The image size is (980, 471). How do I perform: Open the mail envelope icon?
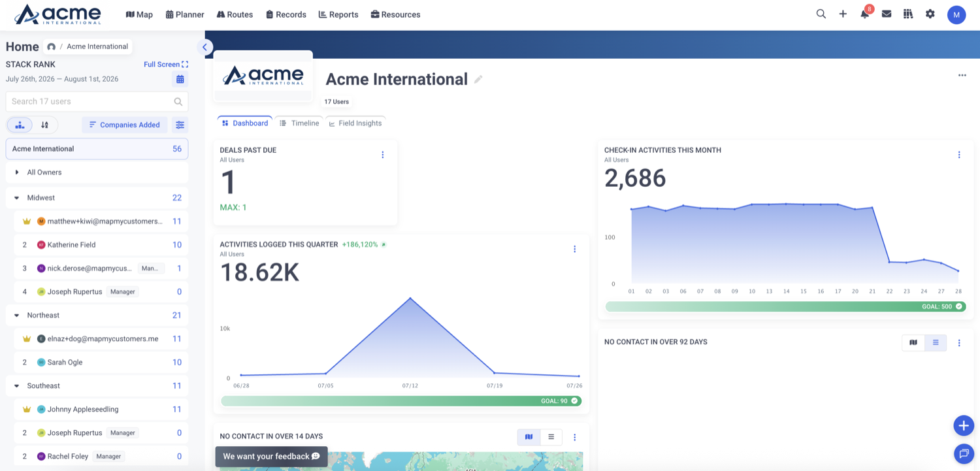click(x=887, y=14)
